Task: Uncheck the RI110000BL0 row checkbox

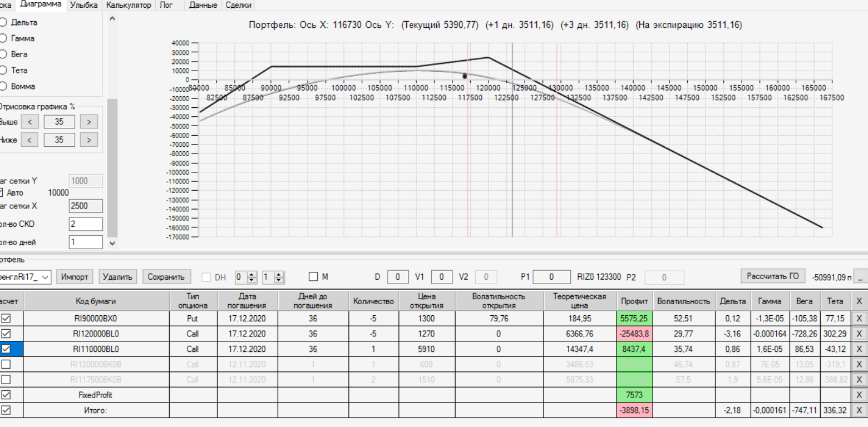Action: 6,349
